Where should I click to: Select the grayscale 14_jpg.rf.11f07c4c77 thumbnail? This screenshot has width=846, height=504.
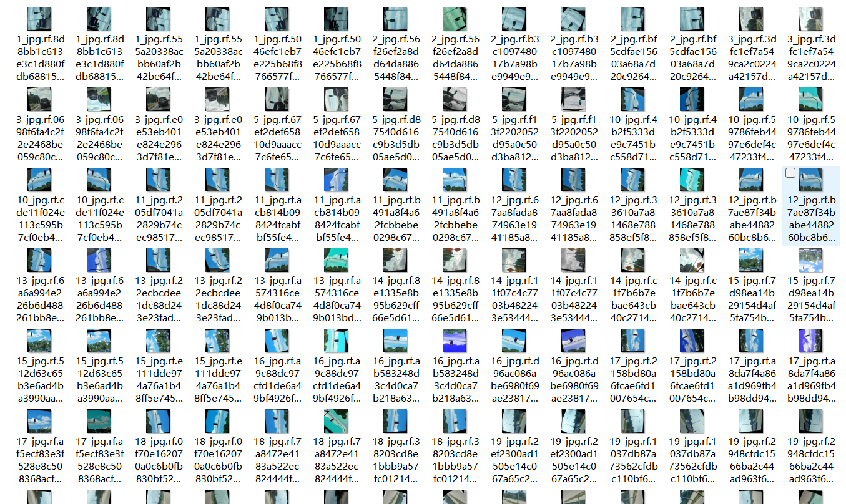pyautogui.click(x=574, y=260)
